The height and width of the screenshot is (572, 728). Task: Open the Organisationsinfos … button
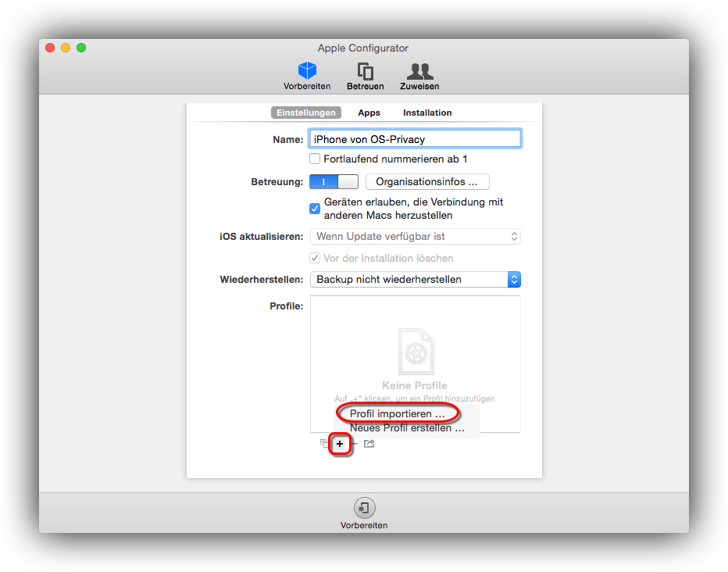[427, 181]
